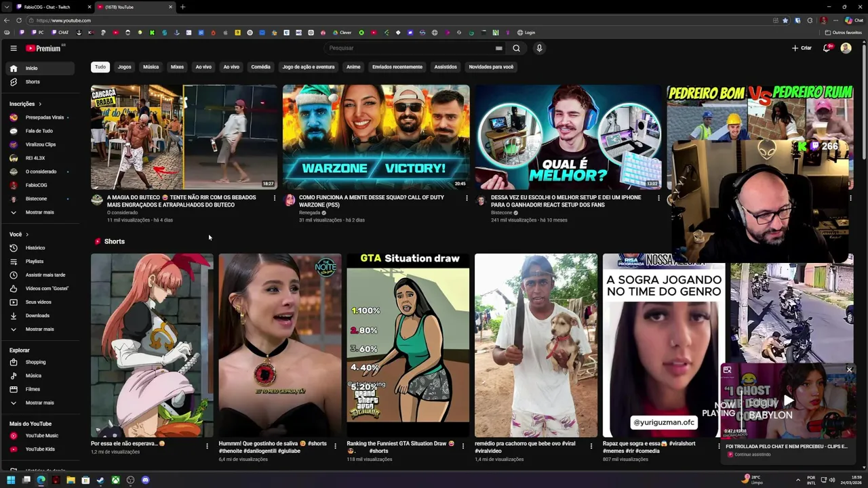Open options for A MAGIA DO BUTECO video

tap(275, 198)
